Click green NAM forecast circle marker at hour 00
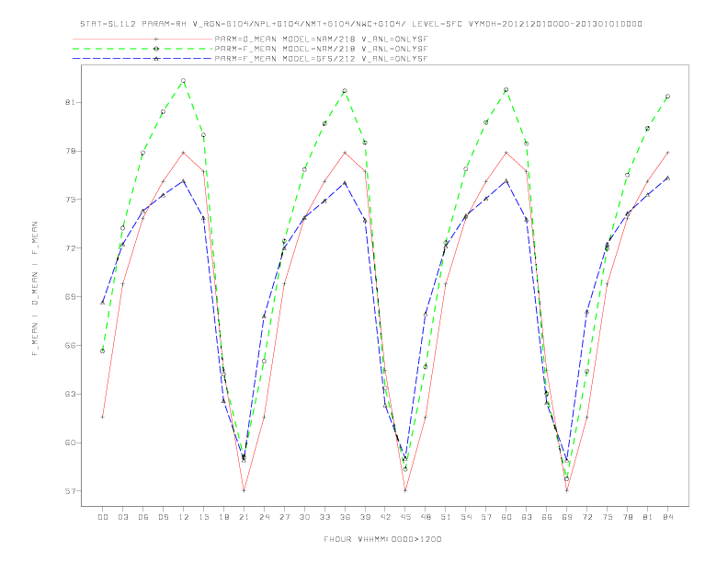Screen dimensions: 728x563 tap(103, 351)
